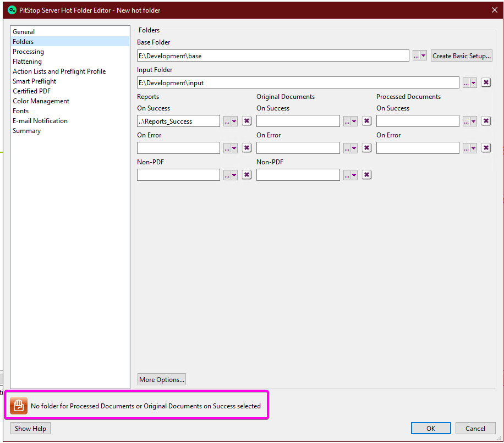Cancel the hot folder editor
This screenshot has height=443, width=504.
[475, 429]
